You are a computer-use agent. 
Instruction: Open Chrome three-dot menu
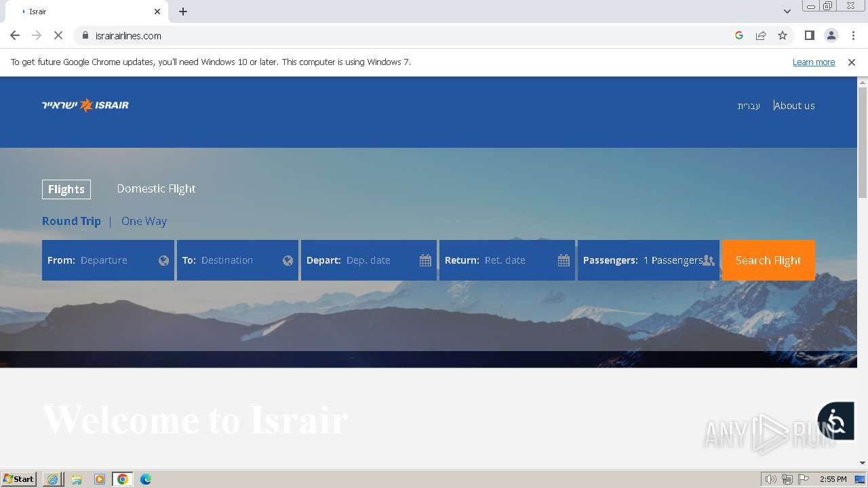point(853,35)
